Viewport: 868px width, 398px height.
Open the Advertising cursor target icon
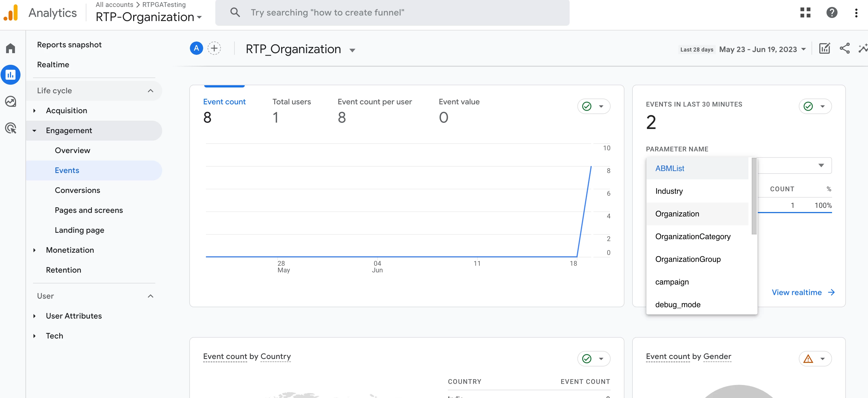(11, 128)
